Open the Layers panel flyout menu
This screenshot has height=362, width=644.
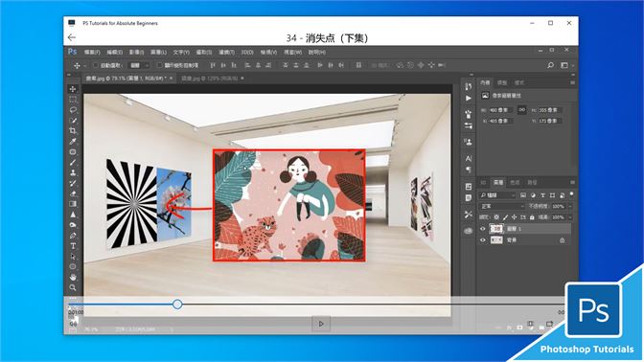572,182
